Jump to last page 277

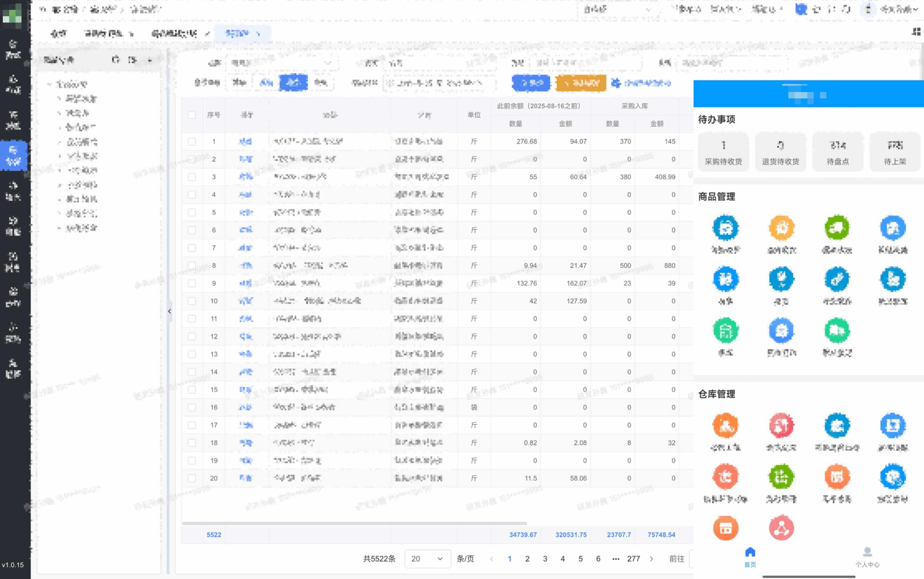(x=634, y=559)
